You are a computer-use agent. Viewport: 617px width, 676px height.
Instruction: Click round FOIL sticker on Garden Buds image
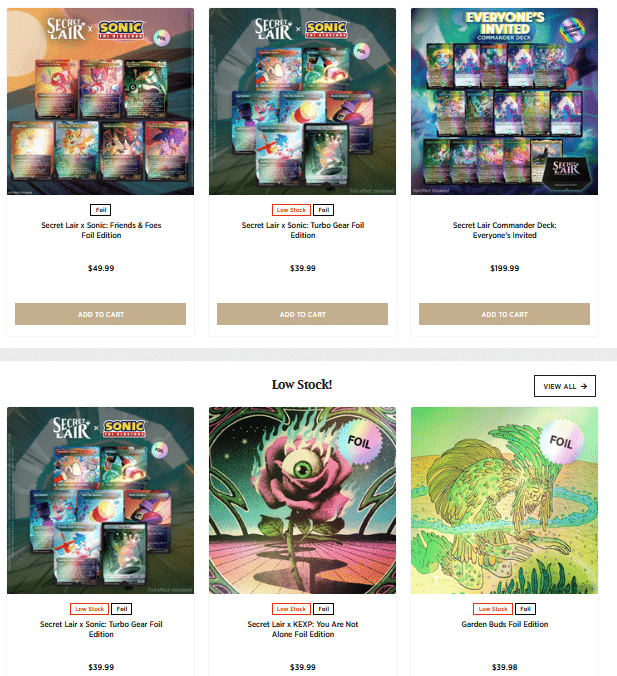pyautogui.click(x=561, y=441)
